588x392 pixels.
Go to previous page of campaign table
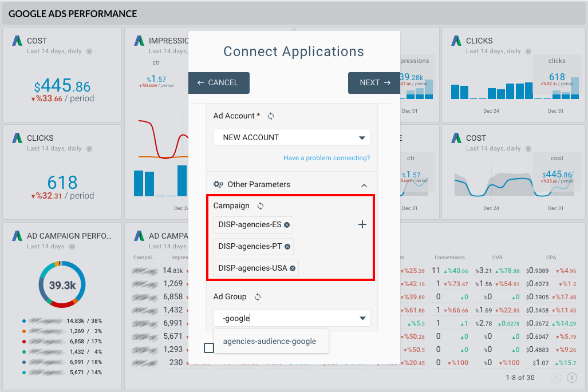coord(557,378)
